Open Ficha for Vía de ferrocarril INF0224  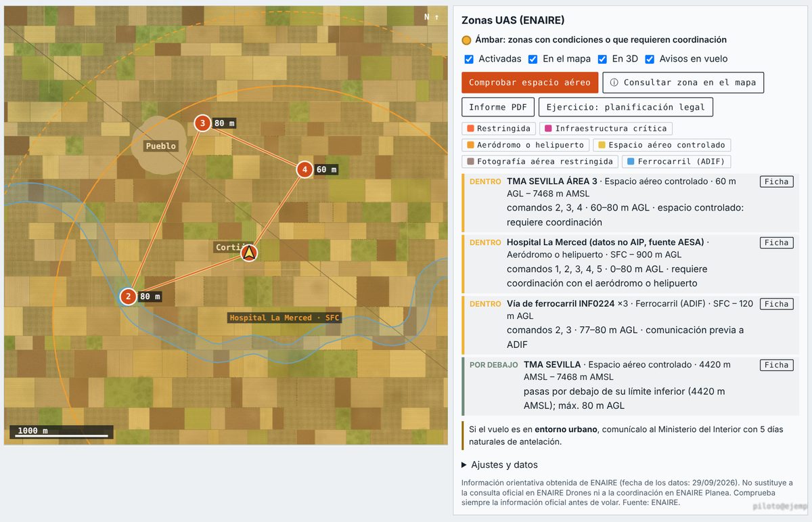776,304
